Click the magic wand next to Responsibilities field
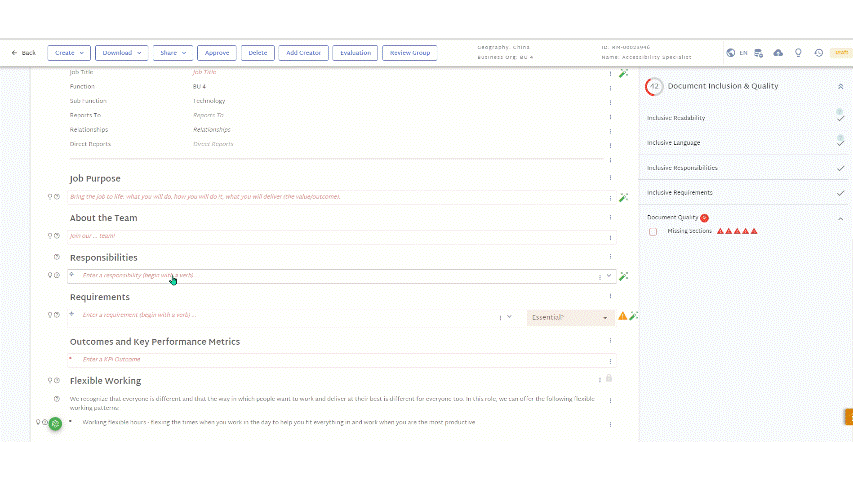This screenshot has height=480, width=853. (623, 276)
